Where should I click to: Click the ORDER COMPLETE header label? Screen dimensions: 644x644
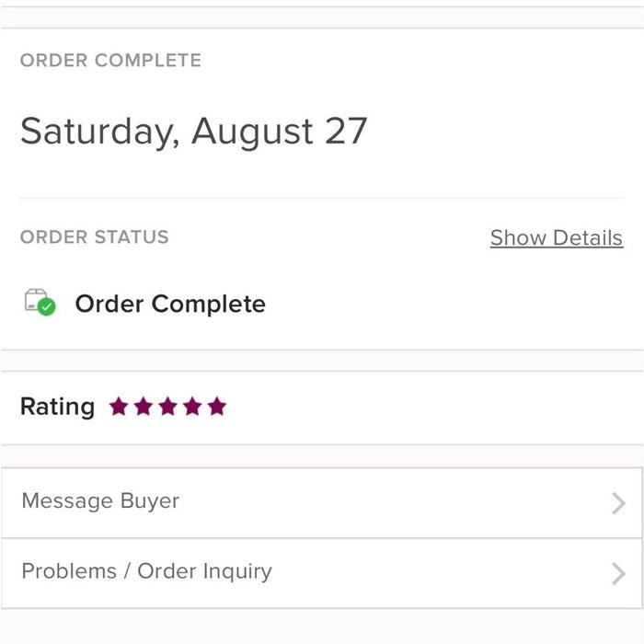pyautogui.click(x=110, y=61)
